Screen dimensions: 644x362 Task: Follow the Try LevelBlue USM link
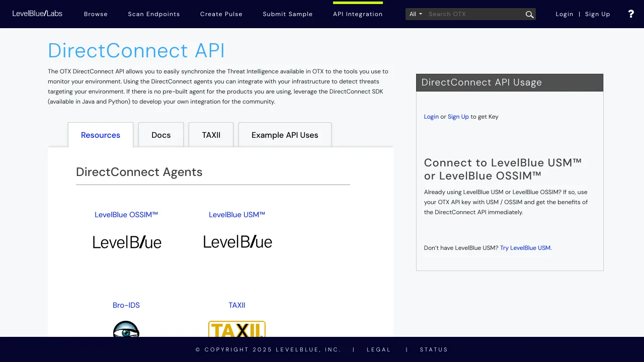tap(526, 248)
